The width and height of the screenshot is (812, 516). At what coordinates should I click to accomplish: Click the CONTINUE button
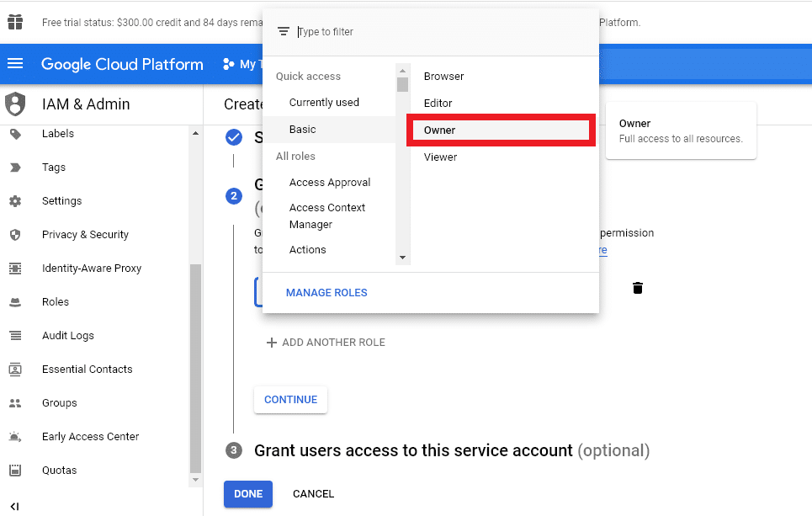tap(290, 400)
